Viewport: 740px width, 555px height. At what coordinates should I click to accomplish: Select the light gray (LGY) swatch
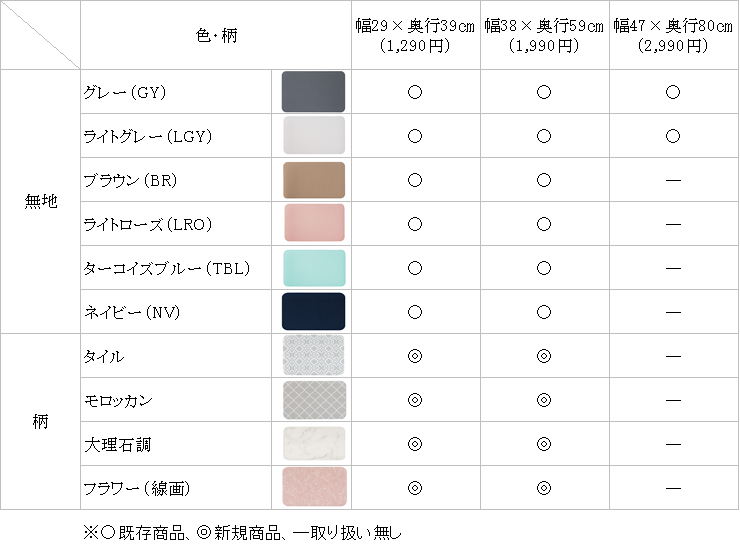[313, 136]
